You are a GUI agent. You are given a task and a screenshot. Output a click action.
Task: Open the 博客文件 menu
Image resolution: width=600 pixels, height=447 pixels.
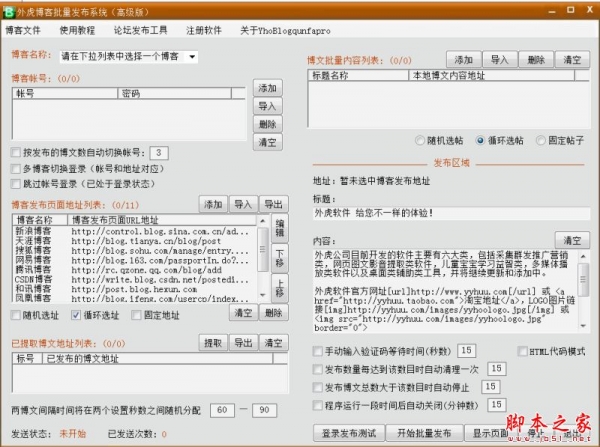23,31
